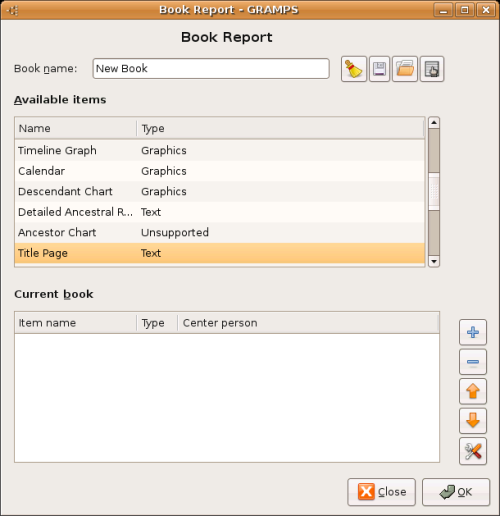500x516 pixels.
Task: Open the manage books icon button
Action: coord(432,69)
